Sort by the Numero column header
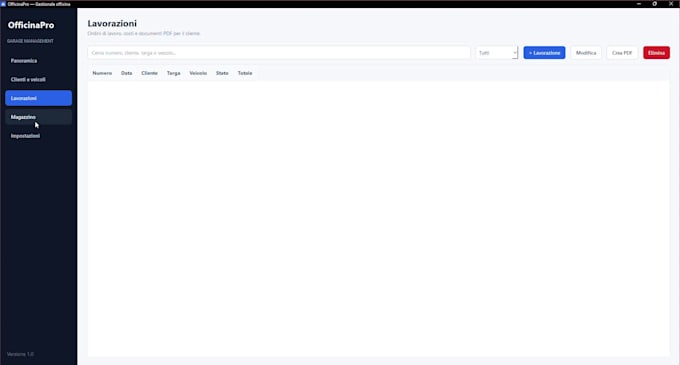The height and width of the screenshot is (365, 680). click(x=102, y=73)
